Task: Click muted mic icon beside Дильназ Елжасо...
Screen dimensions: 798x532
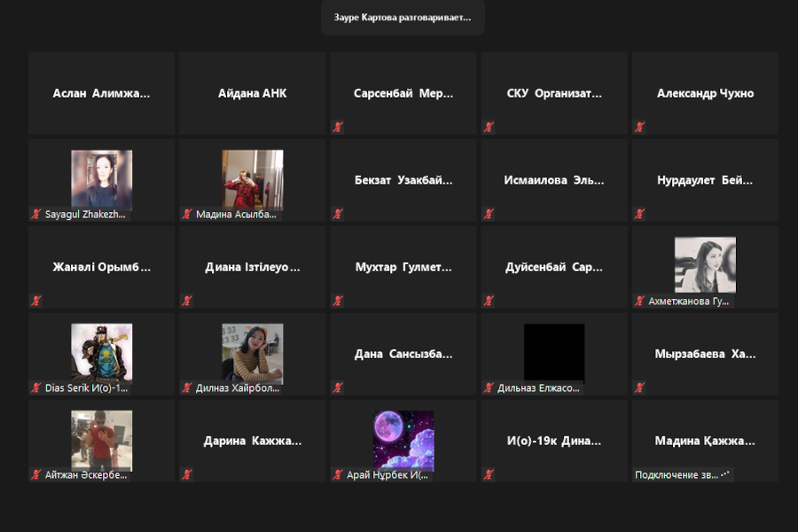Action: [489, 388]
